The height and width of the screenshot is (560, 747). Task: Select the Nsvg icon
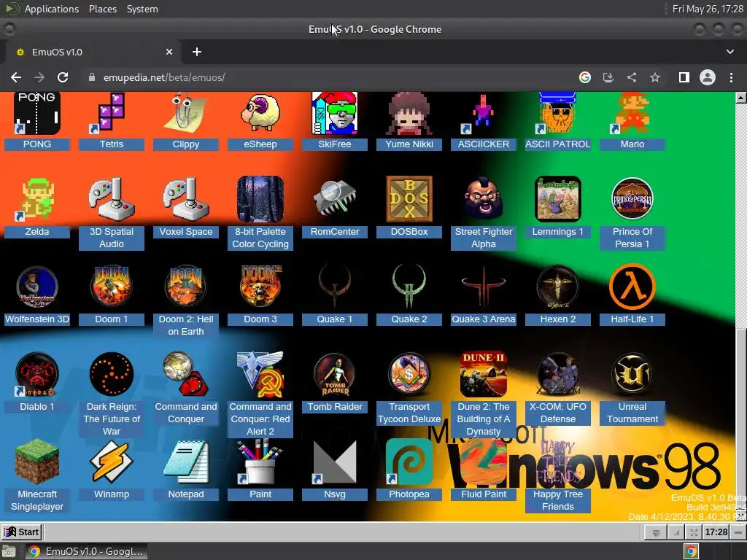(x=334, y=462)
